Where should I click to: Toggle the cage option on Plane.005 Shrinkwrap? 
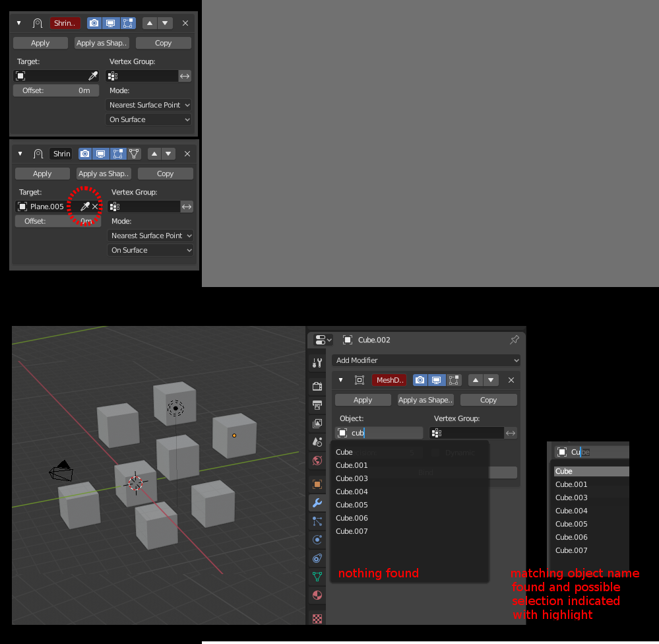(134, 154)
